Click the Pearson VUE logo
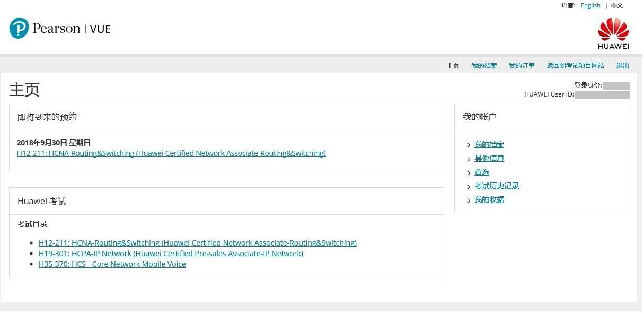The width and height of the screenshot is (644, 314). (60, 28)
